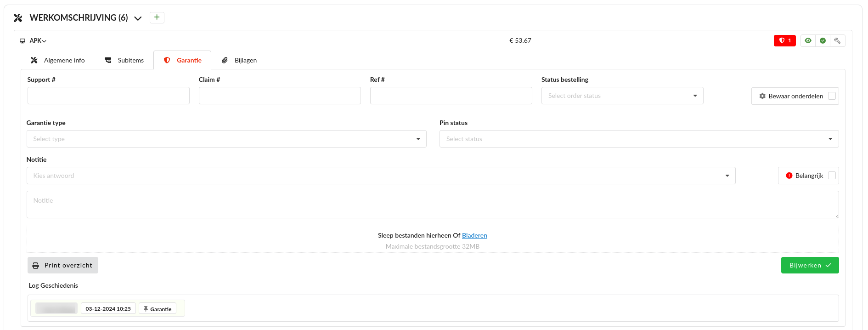The height and width of the screenshot is (330, 868).
Task: Click the monitor icon beside APK
Action: coord(23,41)
